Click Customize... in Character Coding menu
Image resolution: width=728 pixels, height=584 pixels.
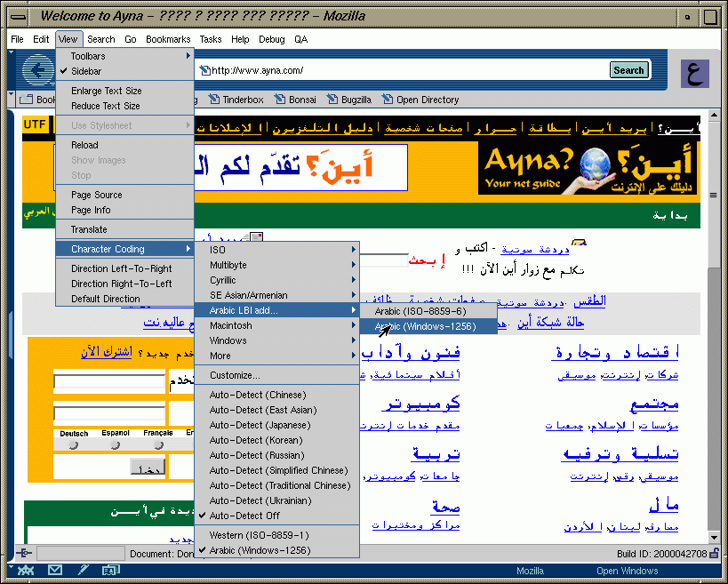pos(276,375)
